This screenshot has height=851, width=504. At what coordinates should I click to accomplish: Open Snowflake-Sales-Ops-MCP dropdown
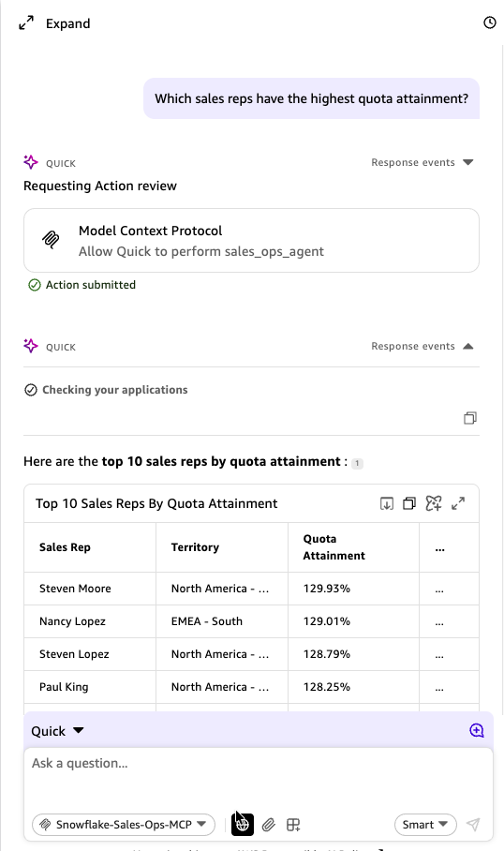click(124, 825)
